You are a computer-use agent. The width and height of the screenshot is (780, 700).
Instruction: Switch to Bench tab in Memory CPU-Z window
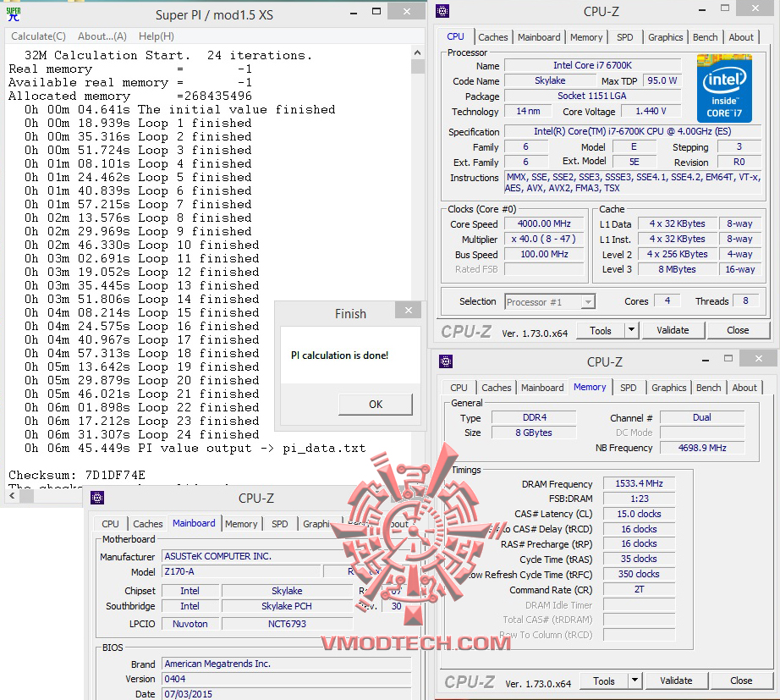point(708,388)
